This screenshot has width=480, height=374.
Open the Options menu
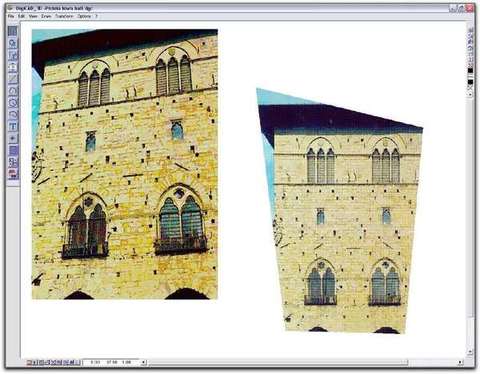[x=84, y=16]
